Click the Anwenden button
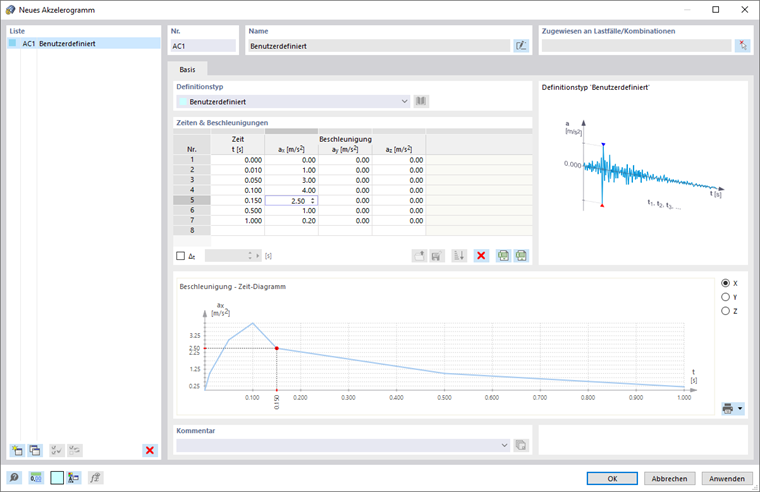760x492 pixels. point(727,478)
